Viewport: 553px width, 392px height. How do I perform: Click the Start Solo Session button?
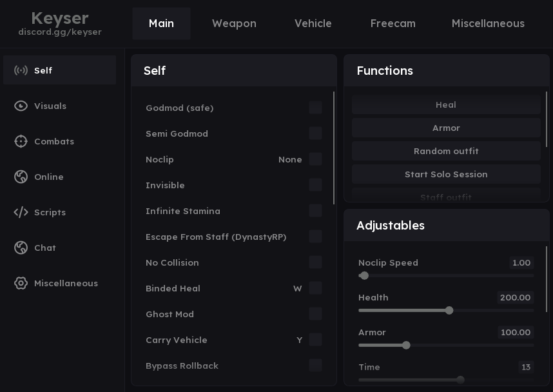(446, 174)
